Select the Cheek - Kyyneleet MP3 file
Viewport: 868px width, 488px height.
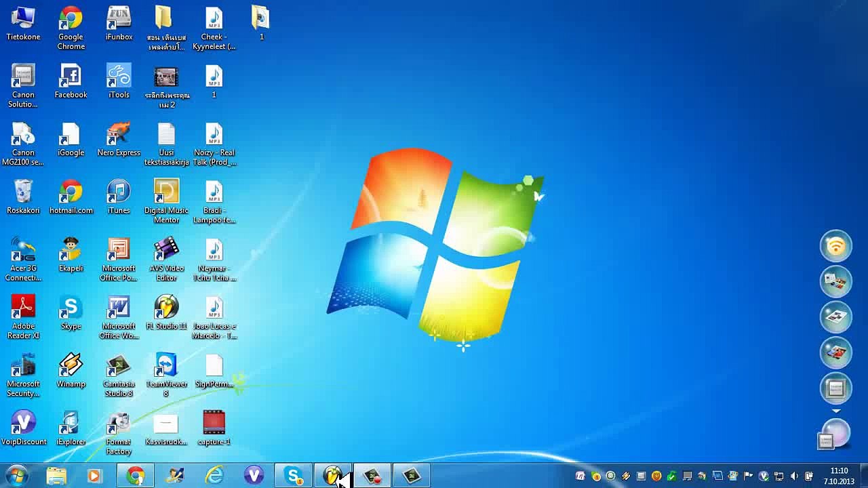214,28
